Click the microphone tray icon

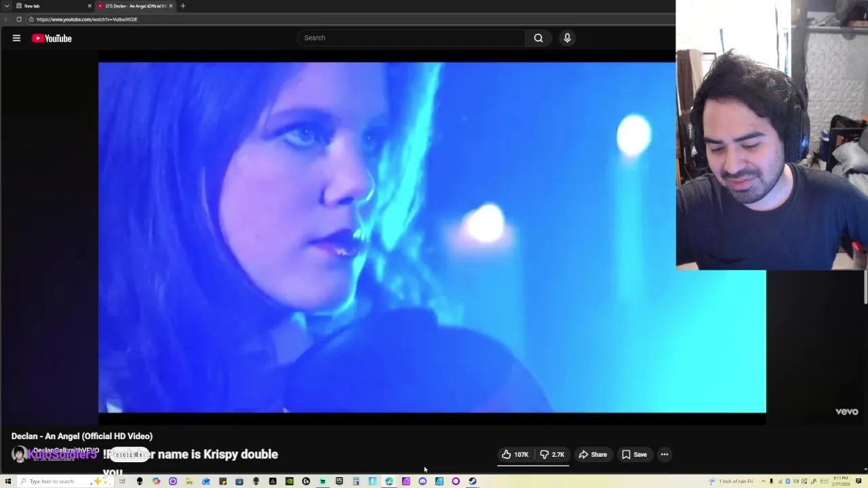click(x=771, y=481)
